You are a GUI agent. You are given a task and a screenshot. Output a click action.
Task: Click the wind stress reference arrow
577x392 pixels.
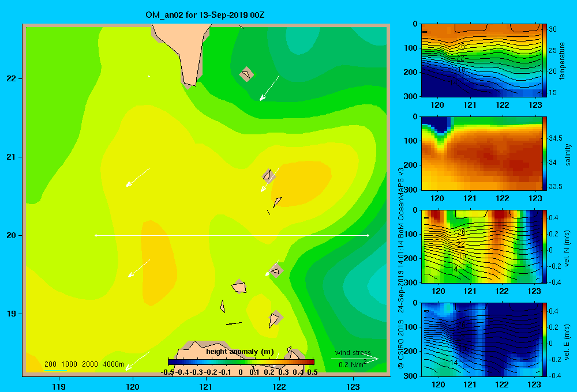354,359
